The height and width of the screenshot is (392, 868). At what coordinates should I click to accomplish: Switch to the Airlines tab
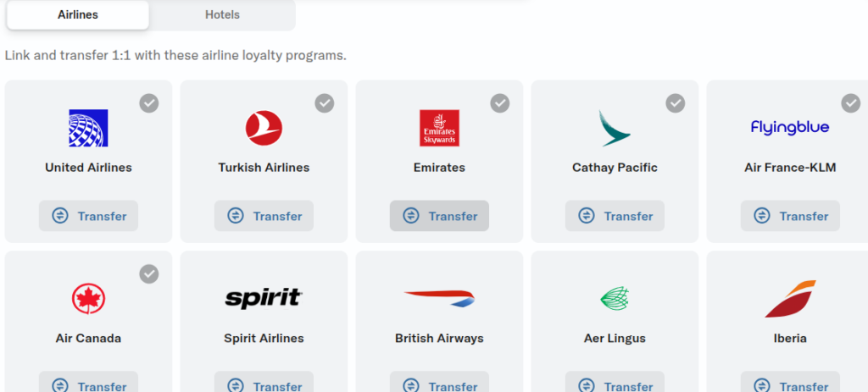(x=76, y=14)
